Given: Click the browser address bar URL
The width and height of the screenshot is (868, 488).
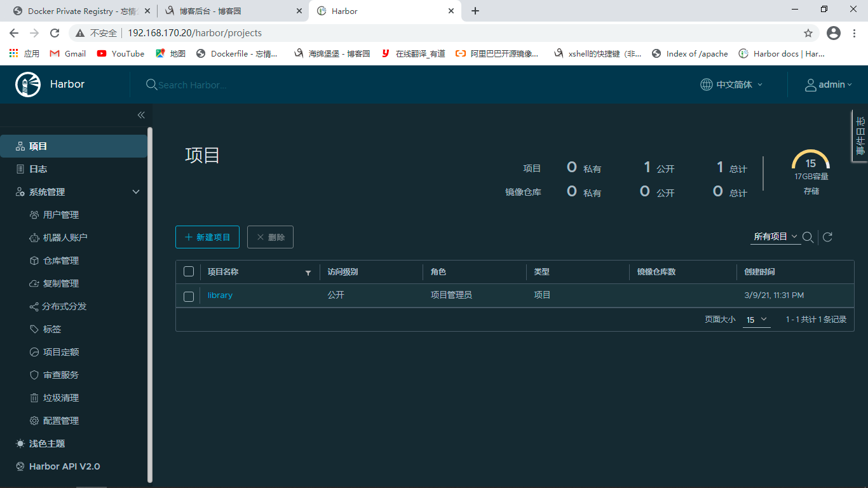Looking at the screenshot, I should click(194, 33).
